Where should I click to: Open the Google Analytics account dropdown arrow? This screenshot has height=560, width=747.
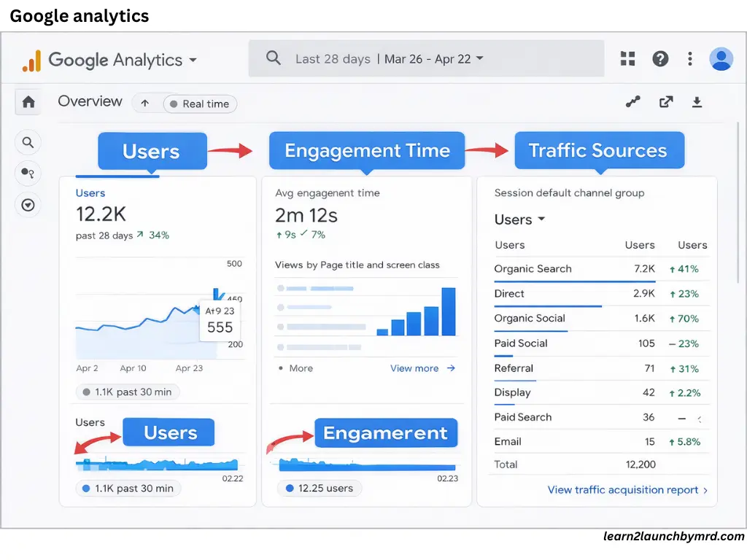(x=193, y=60)
